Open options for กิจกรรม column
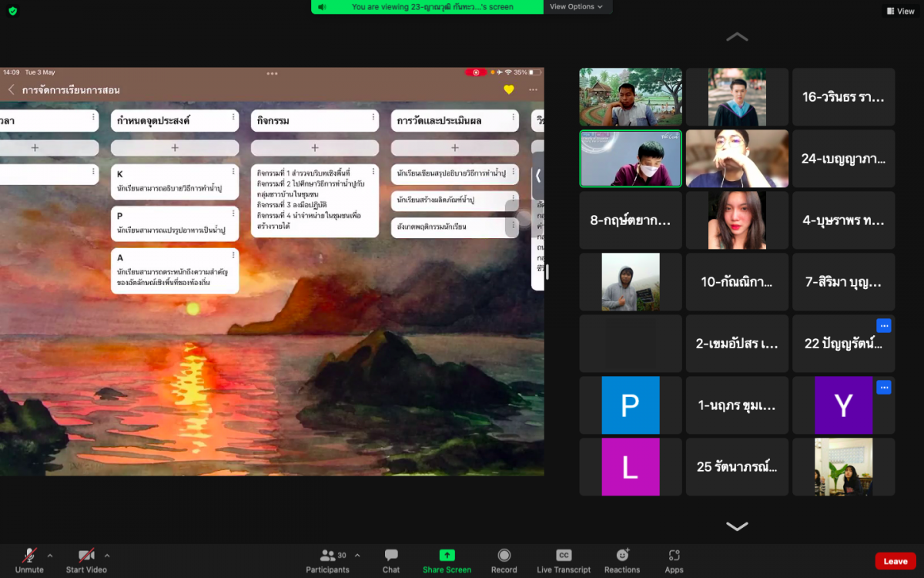The height and width of the screenshot is (578, 924). click(x=373, y=117)
